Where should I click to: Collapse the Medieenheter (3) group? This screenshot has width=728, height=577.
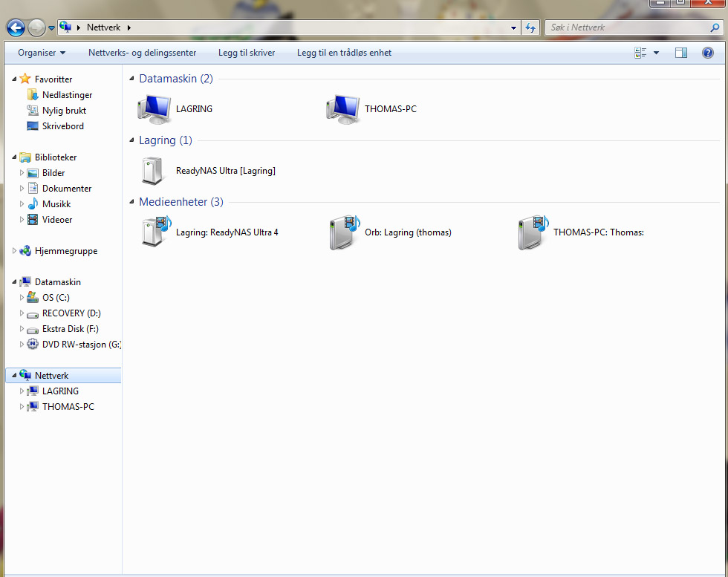click(132, 202)
